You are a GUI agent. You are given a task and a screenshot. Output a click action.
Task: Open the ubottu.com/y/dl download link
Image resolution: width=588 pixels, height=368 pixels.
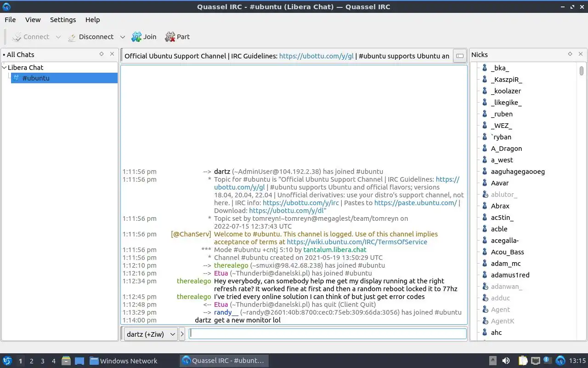point(287,211)
